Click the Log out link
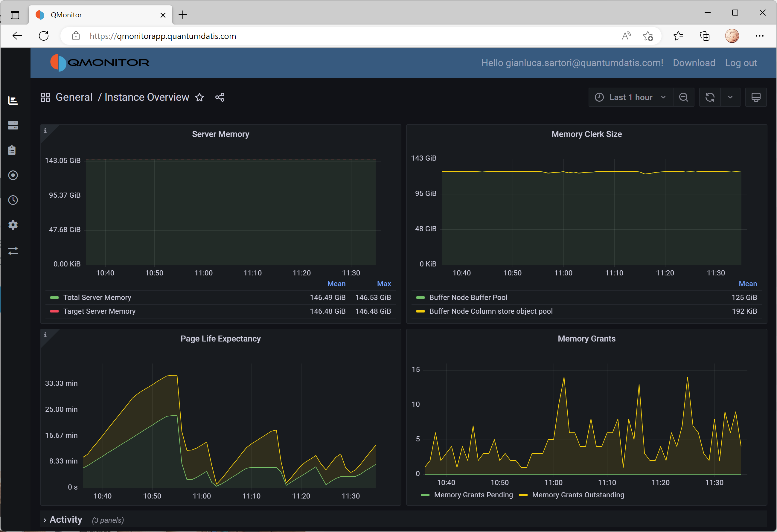 coord(741,63)
